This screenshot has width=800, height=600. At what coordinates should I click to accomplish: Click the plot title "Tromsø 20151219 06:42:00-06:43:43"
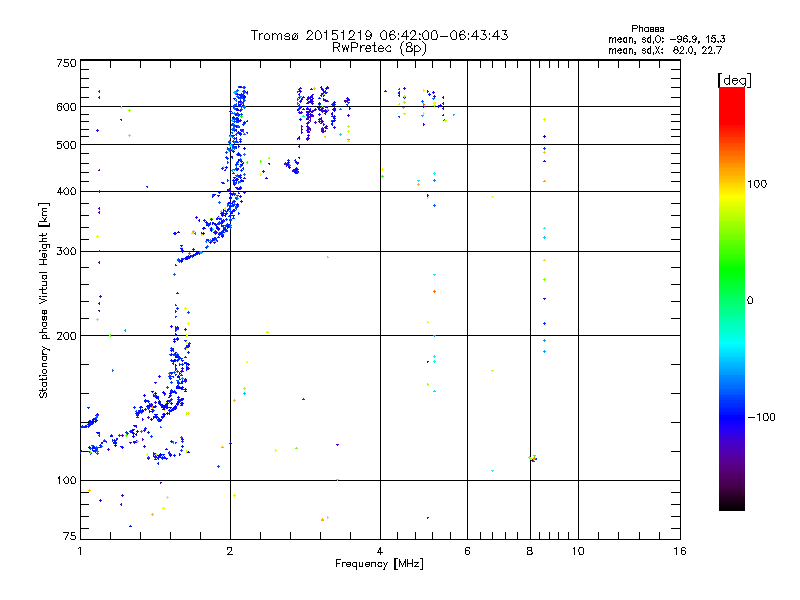pos(379,35)
